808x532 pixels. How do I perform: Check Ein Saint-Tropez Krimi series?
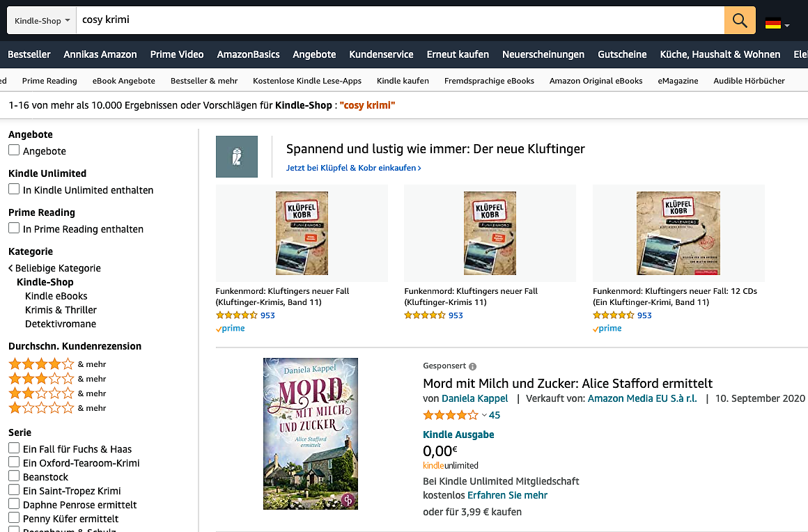[14, 490]
